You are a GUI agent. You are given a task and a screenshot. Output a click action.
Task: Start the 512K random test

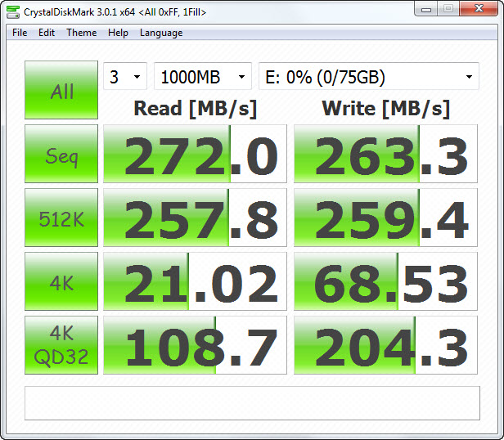coord(61,218)
